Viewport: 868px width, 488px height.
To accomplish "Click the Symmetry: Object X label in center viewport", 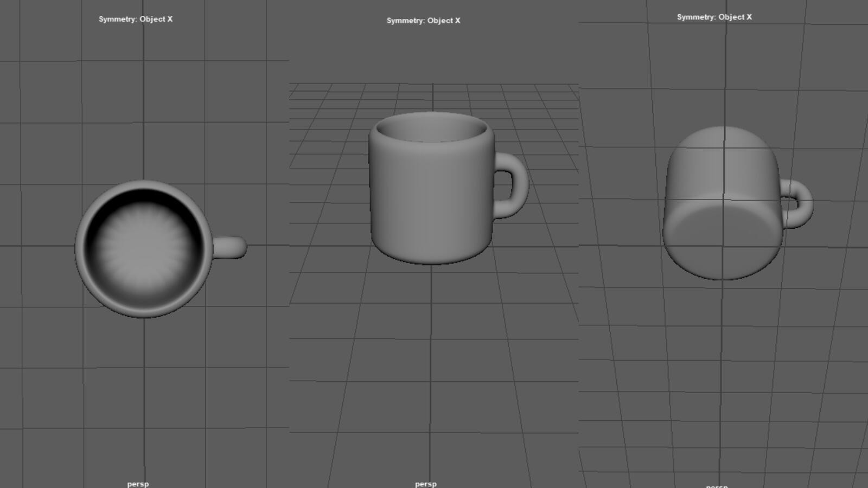I will [x=422, y=20].
